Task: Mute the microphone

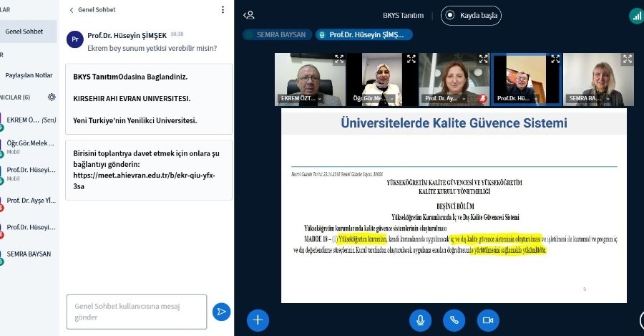Action: point(420,320)
